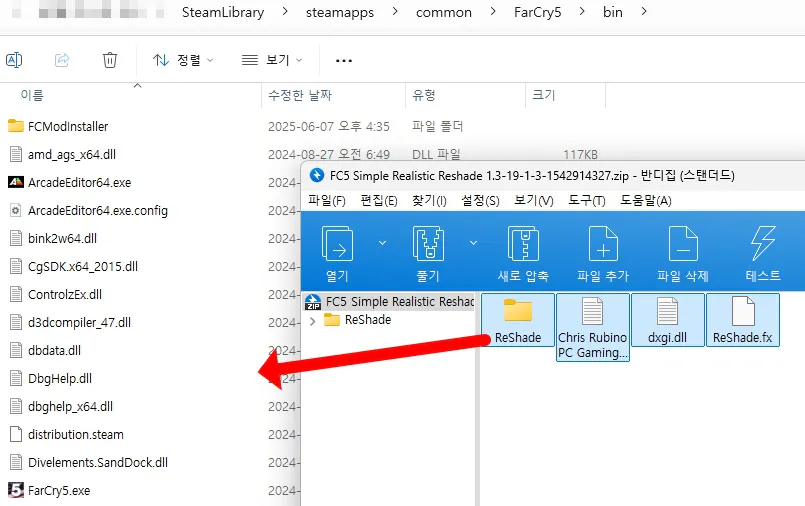Open the File (파일) menu in Bandizip
Image resolution: width=805 pixels, height=506 pixels.
coord(326,200)
